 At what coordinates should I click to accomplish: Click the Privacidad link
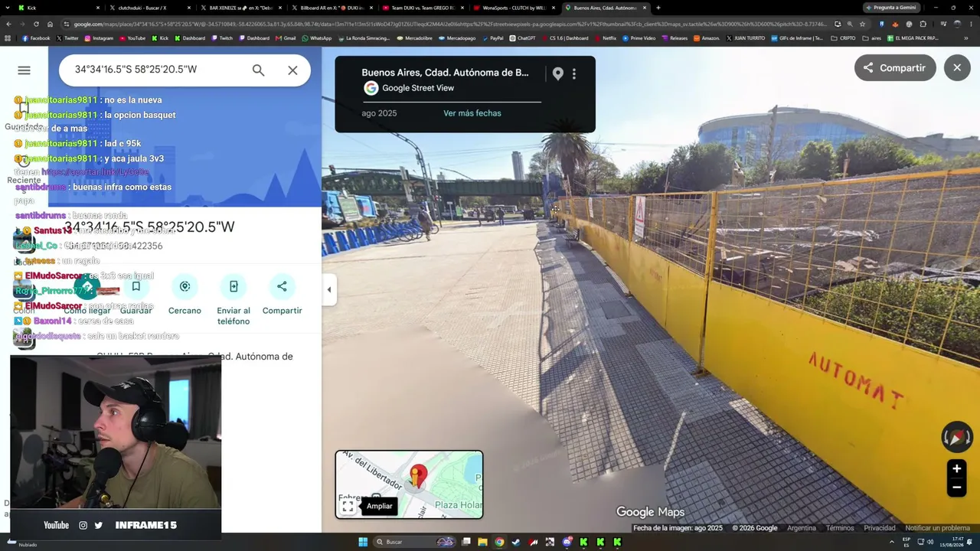click(x=880, y=528)
